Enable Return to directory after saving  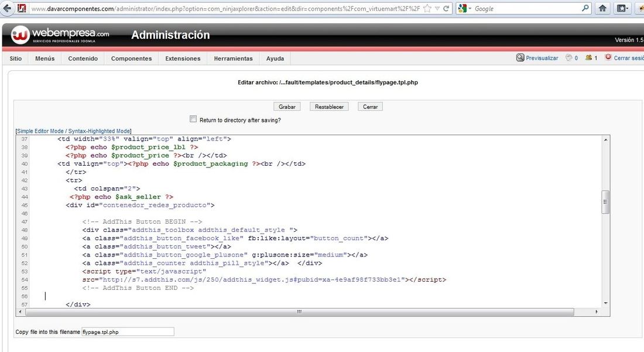pyautogui.click(x=193, y=119)
